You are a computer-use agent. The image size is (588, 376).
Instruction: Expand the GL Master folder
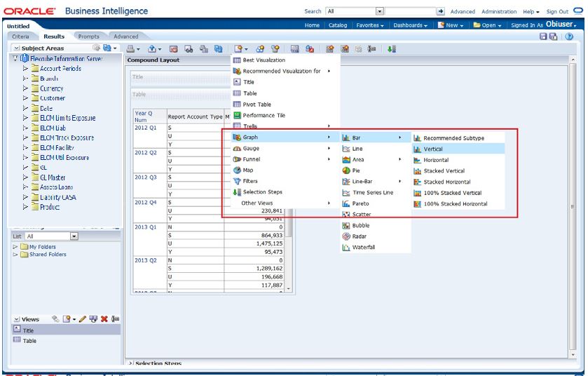click(x=25, y=177)
